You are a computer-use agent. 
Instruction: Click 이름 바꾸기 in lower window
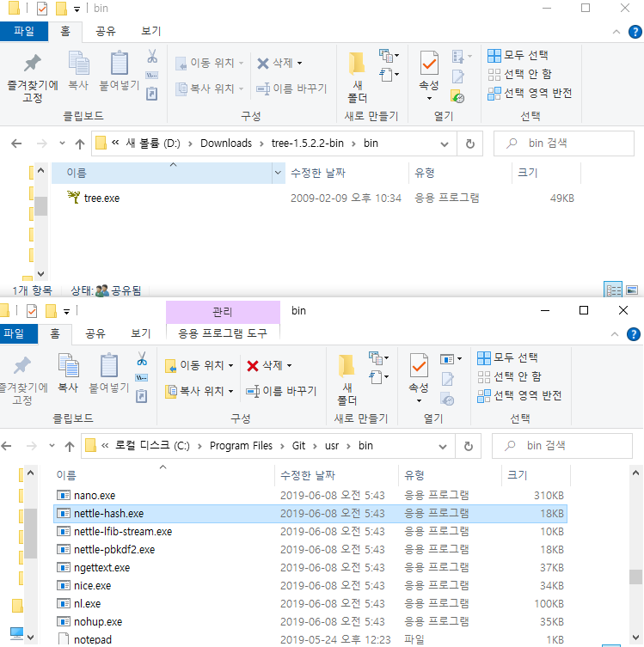point(281,391)
